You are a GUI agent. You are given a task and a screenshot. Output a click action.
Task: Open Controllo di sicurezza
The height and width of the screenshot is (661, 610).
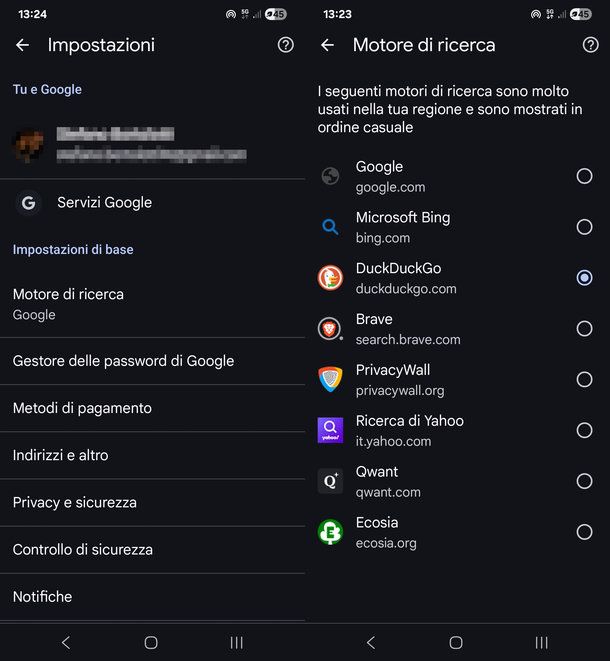[x=152, y=549]
